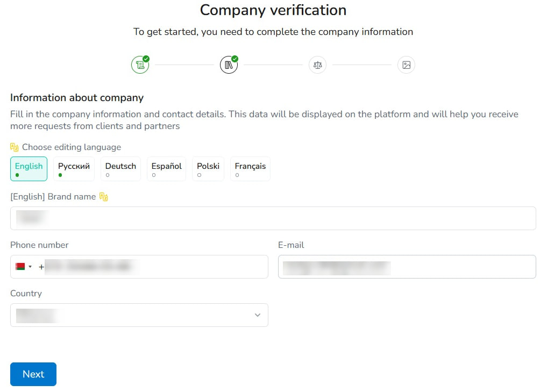The height and width of the screenshot is (392, 540).
Task: Click the first step scroll document icon
Action: 140,65
